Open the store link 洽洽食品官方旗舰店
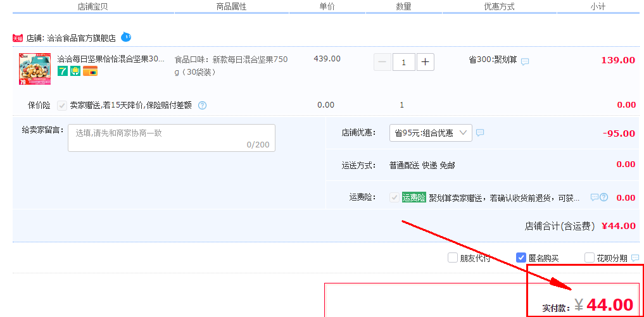The image size is (644, 317). [81, 38]
